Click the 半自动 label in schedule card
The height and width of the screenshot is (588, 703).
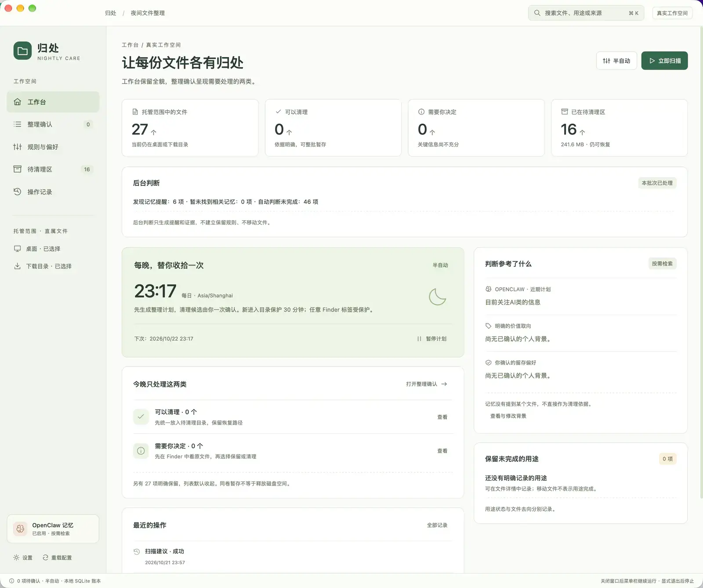pos(440,265)
